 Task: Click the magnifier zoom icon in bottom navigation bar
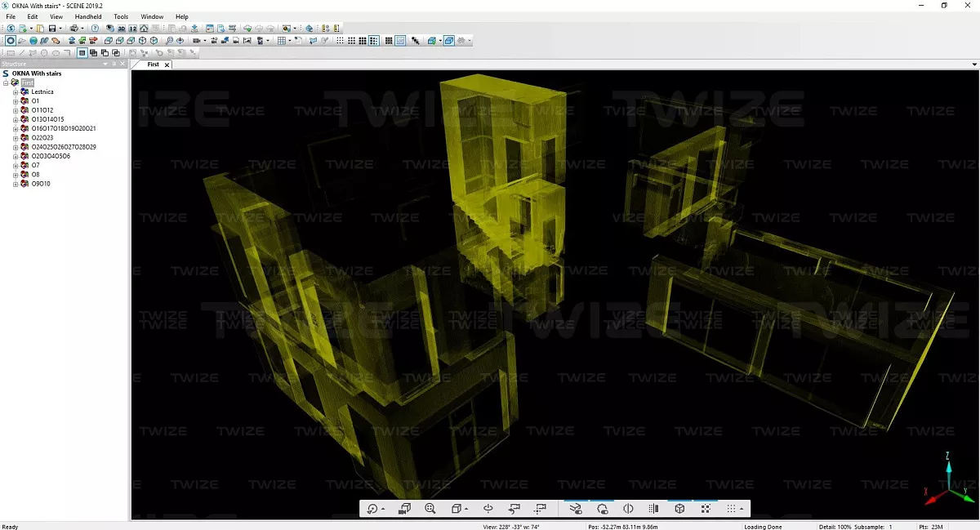point(430,509)
